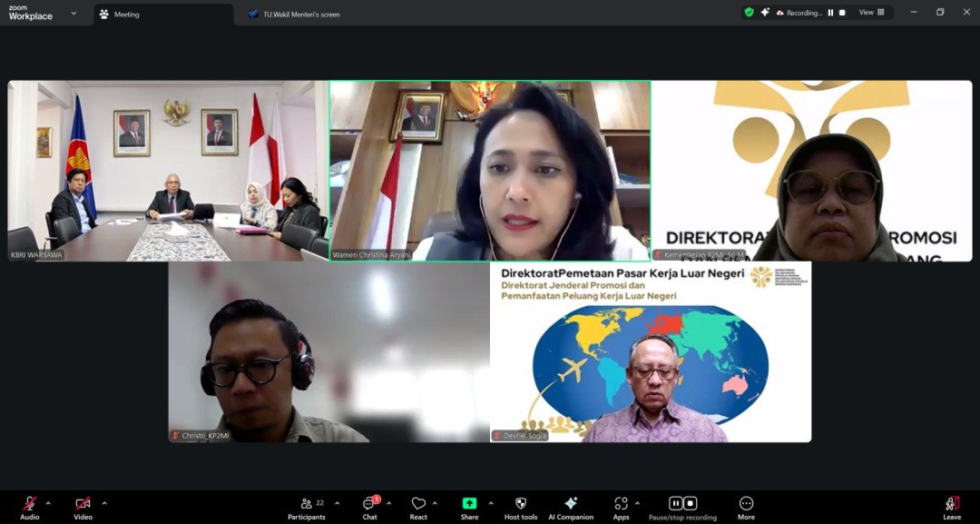
Task: Click the security shield icon in the title bar
Action: pos(748,12)
